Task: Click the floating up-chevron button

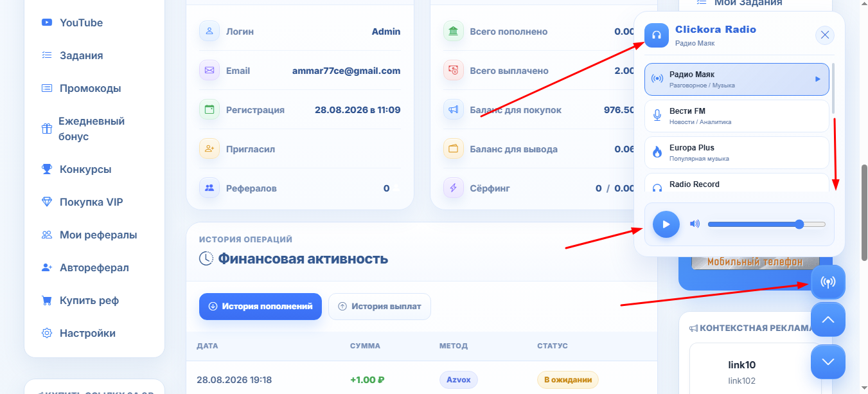Action: coord(828,319)
